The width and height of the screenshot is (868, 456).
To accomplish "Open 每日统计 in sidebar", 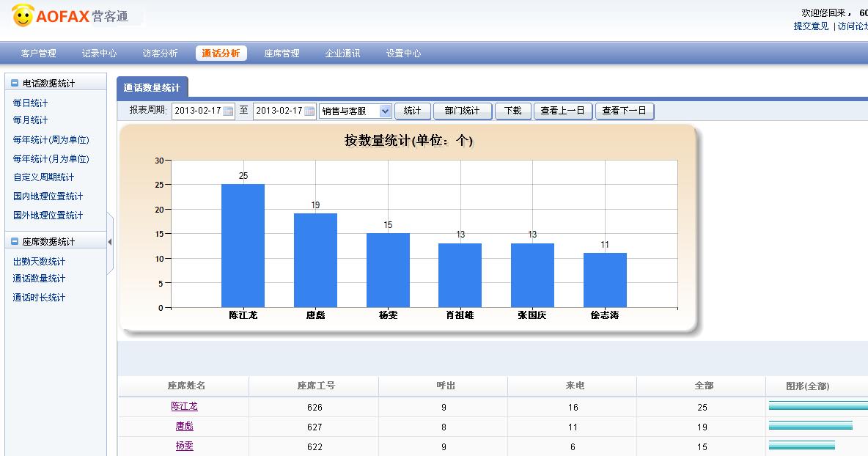I will 31,103.
